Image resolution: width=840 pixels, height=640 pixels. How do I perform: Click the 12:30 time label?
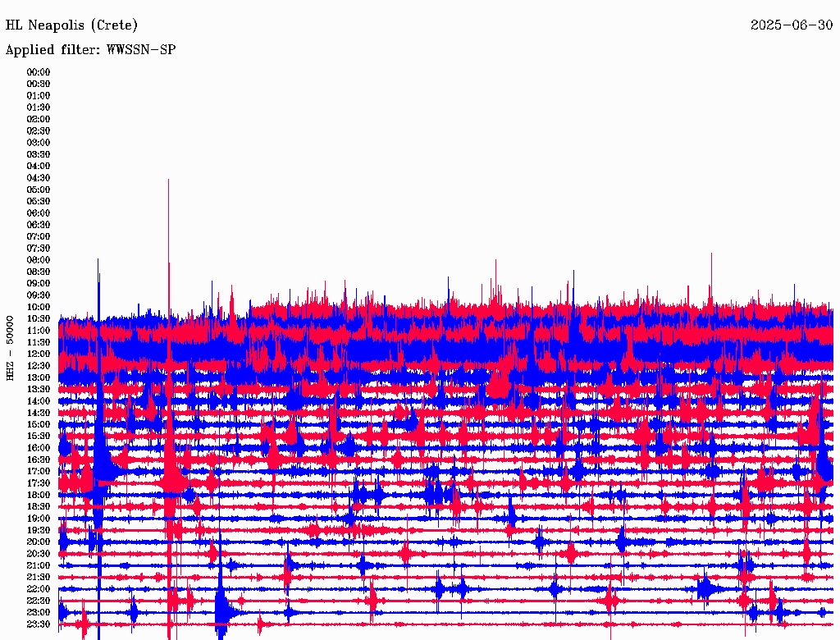click(39, 366)
